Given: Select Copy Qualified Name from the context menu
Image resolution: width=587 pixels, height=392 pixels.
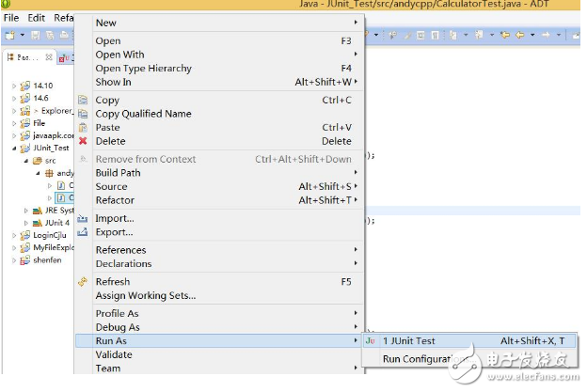Looking at the screenshot, I should pos(143,114).
